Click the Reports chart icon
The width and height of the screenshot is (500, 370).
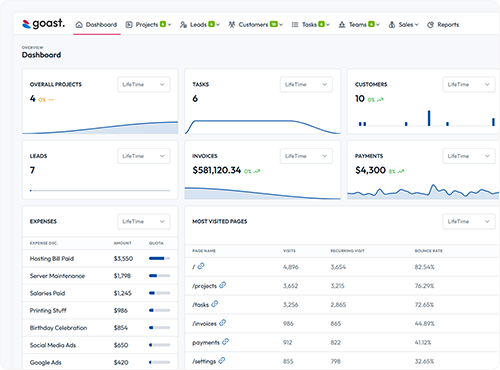click(430, 25)
